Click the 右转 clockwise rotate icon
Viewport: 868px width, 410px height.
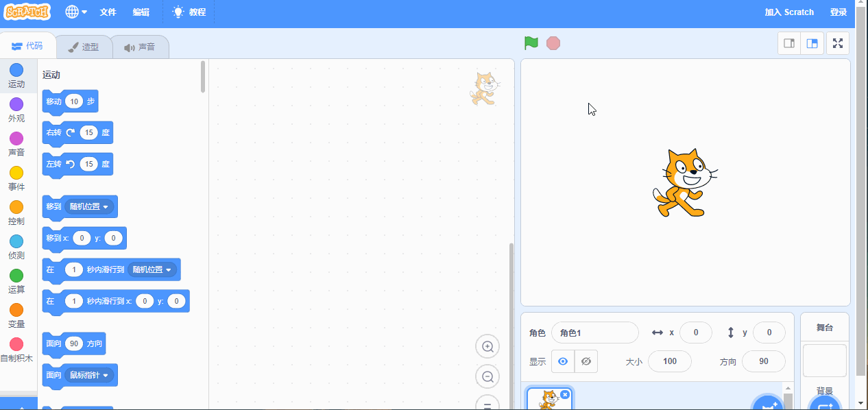coord(71,132)
